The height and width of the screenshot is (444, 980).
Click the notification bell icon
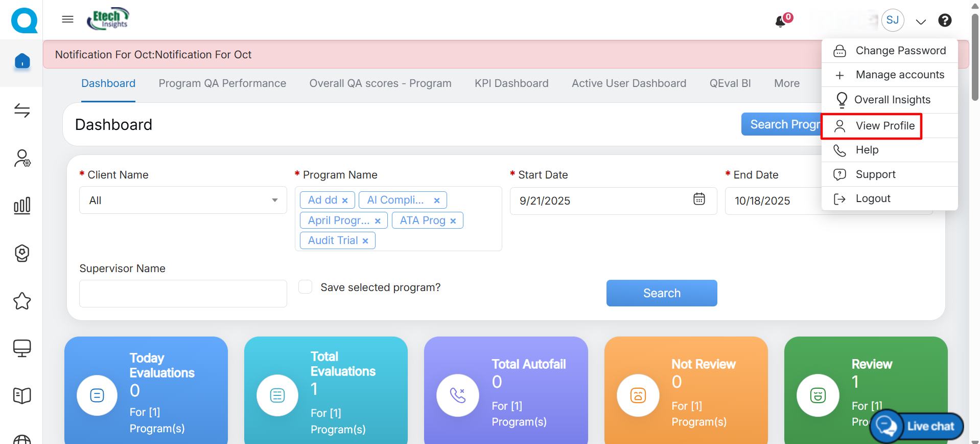tap(781, 21)
